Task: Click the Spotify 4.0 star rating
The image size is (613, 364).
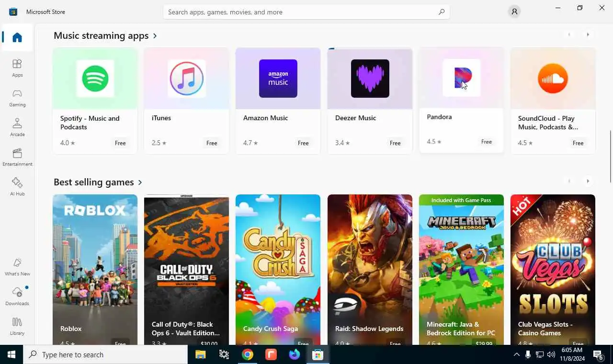Action: (68, 143)
